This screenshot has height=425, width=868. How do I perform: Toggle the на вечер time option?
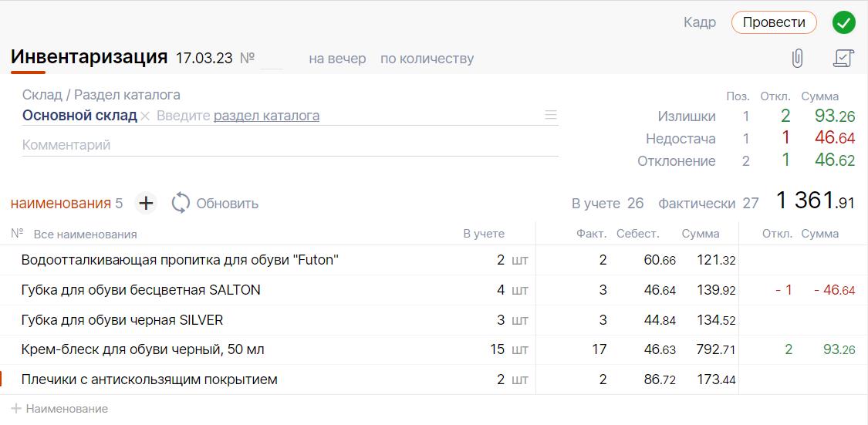pos(337,59)
